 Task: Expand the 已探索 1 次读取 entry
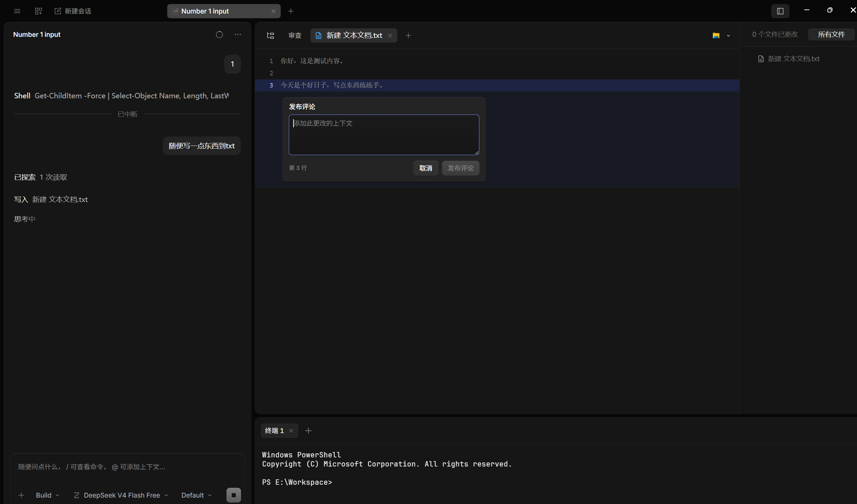[41, 177]
